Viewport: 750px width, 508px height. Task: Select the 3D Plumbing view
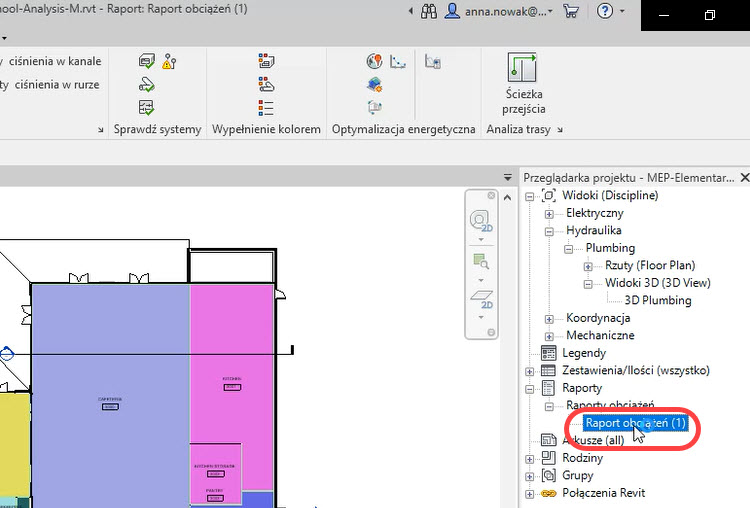click(x=657, y=300)
